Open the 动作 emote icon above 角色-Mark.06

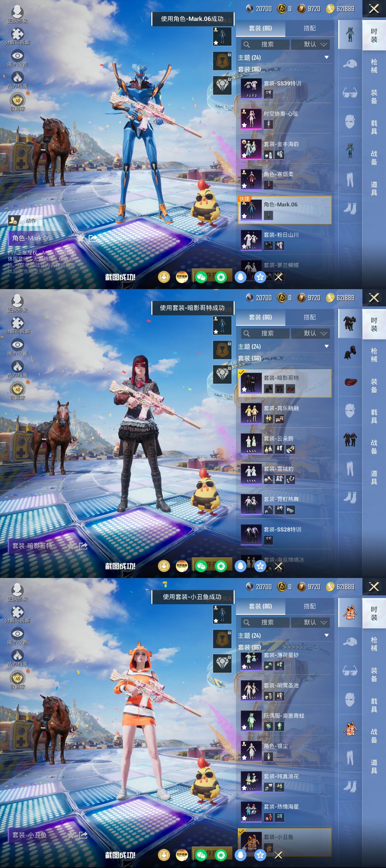(x=14, y=221)
